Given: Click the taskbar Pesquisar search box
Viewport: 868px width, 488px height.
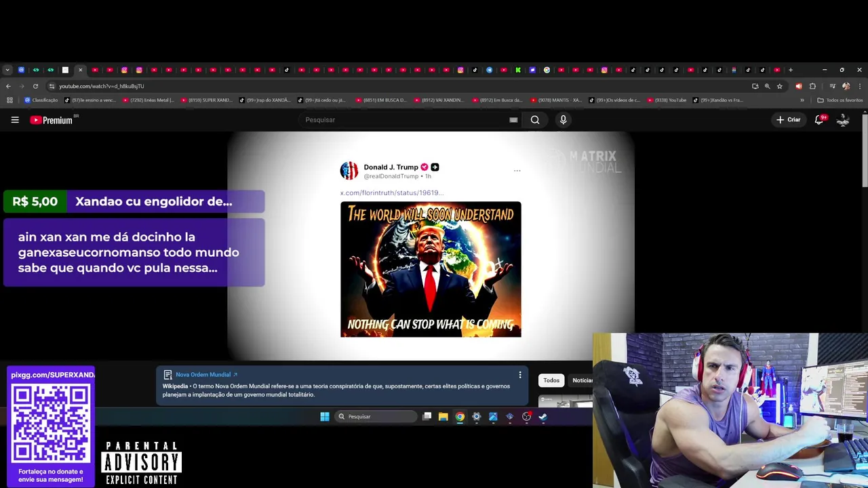Looking at the screenshot, I should [376, 417].
